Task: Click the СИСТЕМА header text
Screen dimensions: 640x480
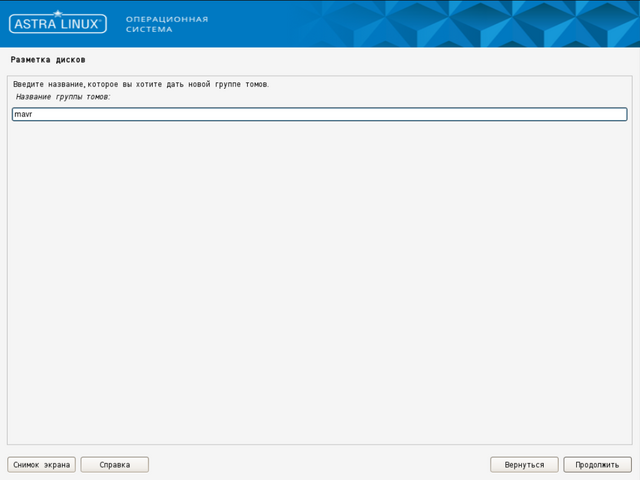Action: [x=149, y=29]
